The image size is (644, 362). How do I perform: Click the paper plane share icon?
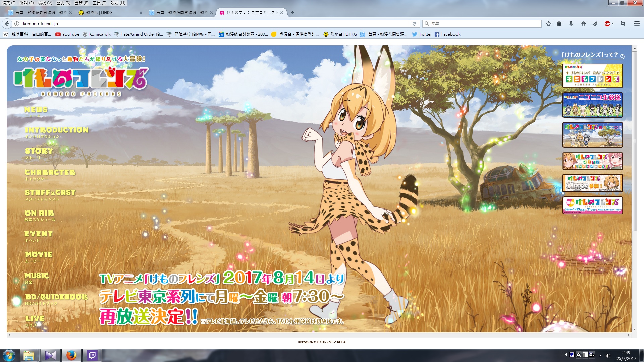595,24
